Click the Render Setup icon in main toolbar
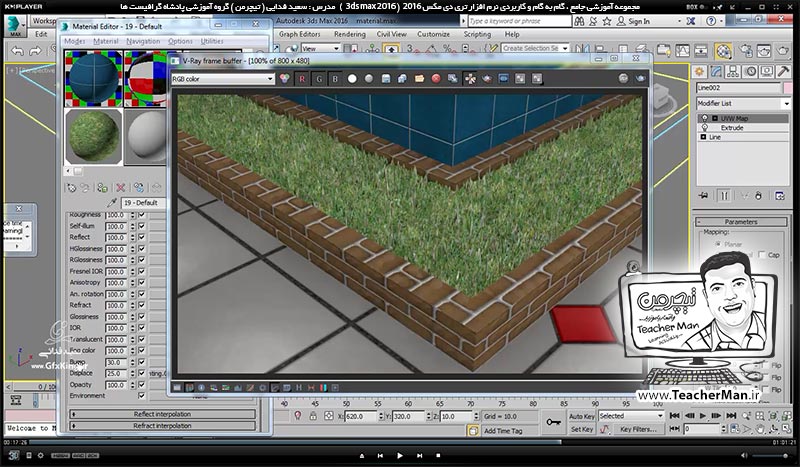This screenshot has height=467, width=800. pyautogui.click(x=746, y=51)
